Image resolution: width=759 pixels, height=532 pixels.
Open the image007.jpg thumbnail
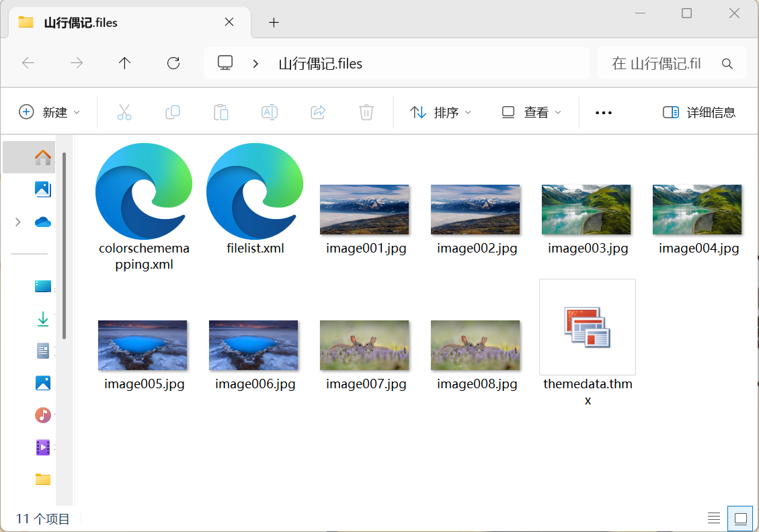[364, 345]
